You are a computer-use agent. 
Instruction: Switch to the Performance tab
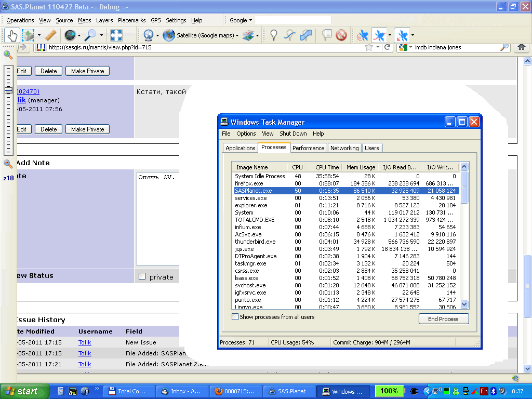pos(308,148)
